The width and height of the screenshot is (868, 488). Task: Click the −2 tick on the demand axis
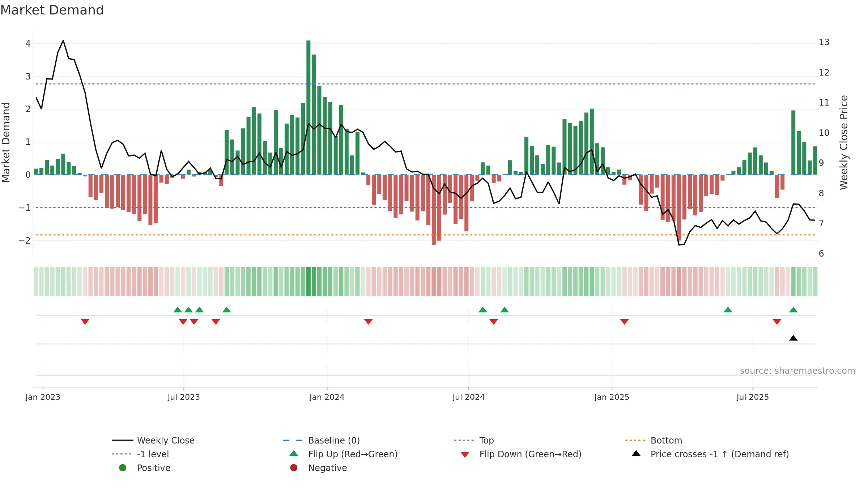tap(25, 240)
